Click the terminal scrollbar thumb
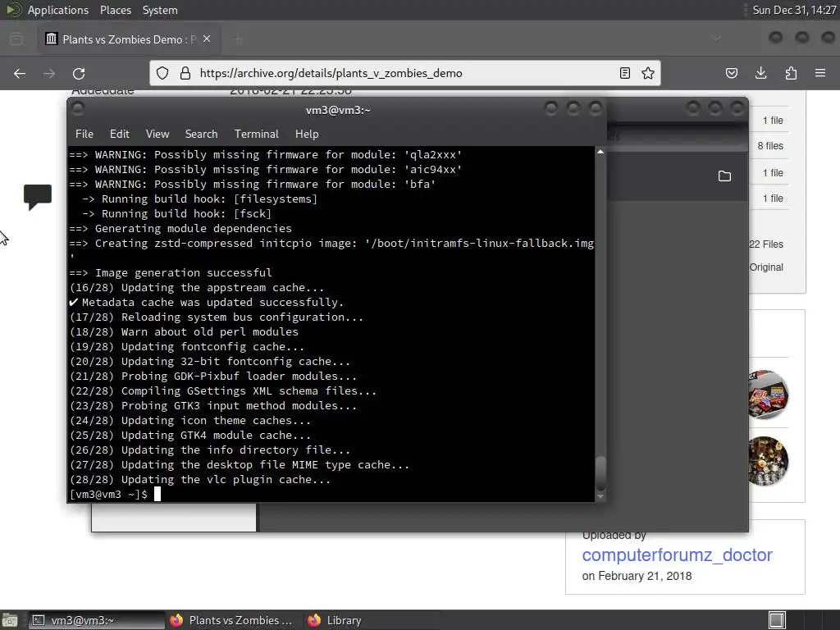This screenshot has height=630, width=840. (600, 473)
